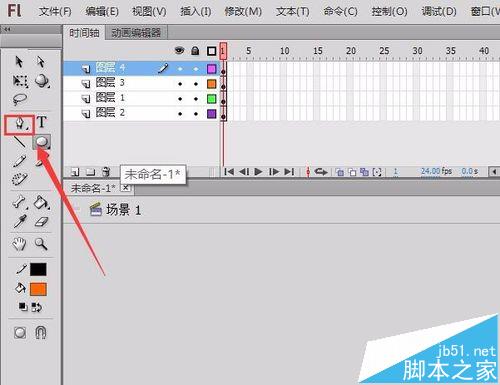Click the timeline scroll left arrow

494,172
